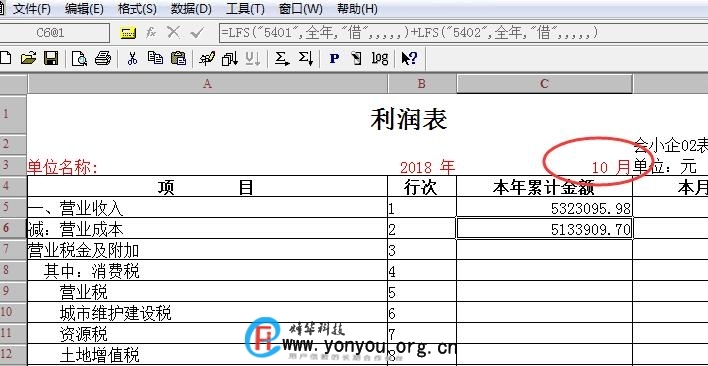Click the printer icon
The width and height of the screenshot is (708, 366).
103,58
